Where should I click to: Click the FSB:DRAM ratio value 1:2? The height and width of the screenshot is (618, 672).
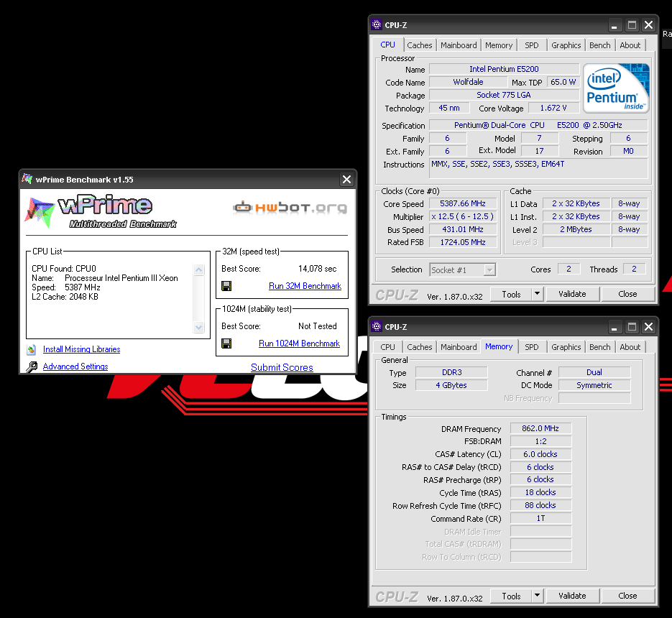pos(540,441)
